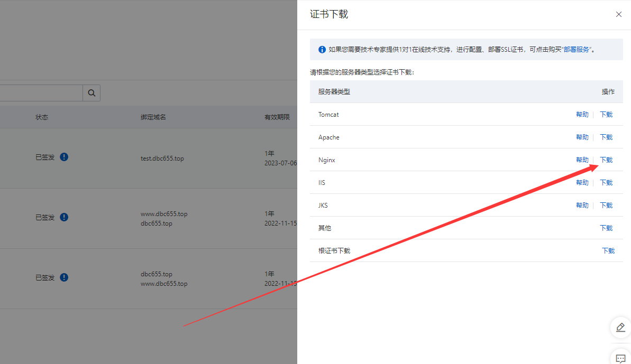Click the 服务器类型 header
The width and height of the screenshot is (631, 364).
coord(334,91)
